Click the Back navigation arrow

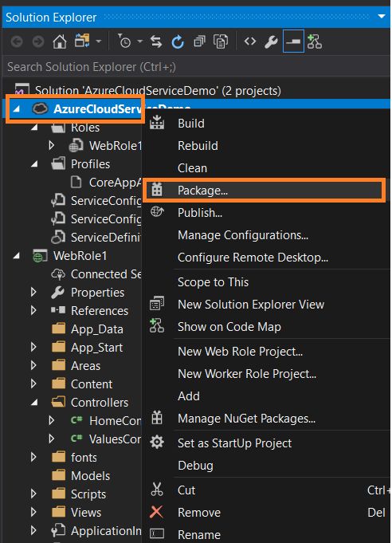[x=17, y=42]
